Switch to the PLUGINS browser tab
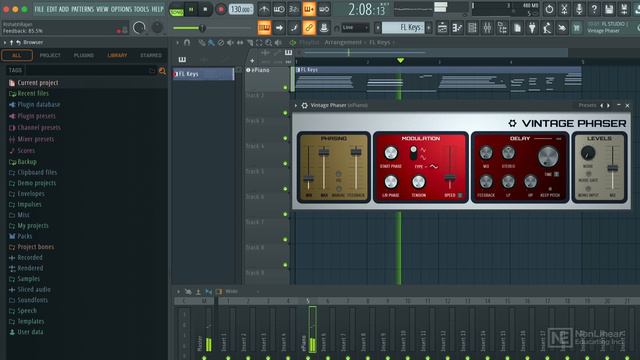Viewport: 640px width, 360px height. click(x=84, y=55)
